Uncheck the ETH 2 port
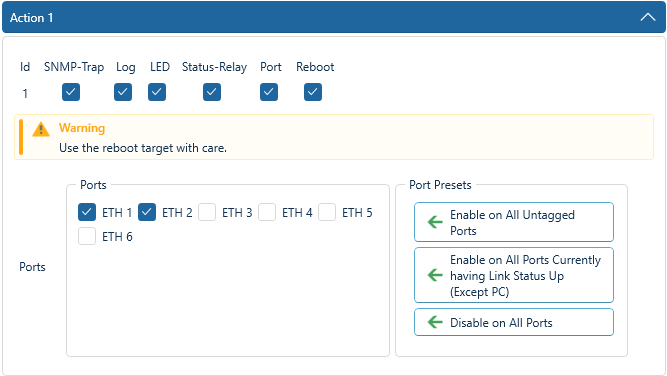The width and height of the screenshot is (667, 376). [147, 212]
